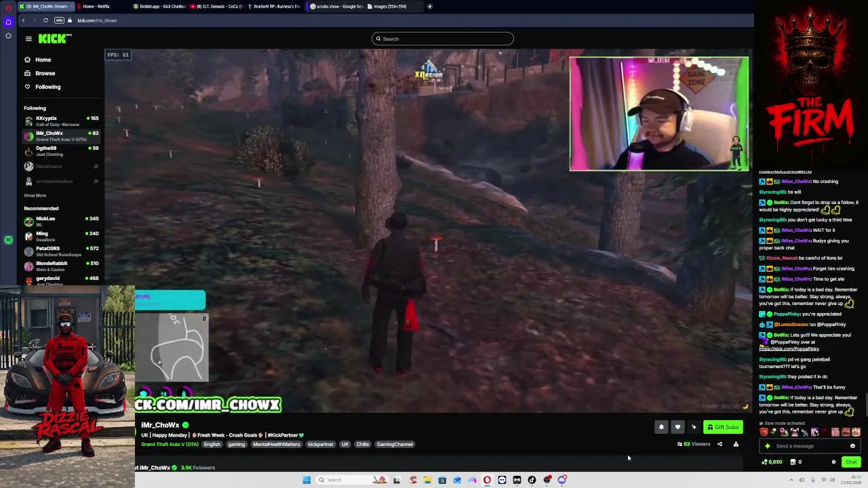Open Dgthe99 channel in Following list
The width and height of the screenshot is (868, 488).
pos(61,151)
